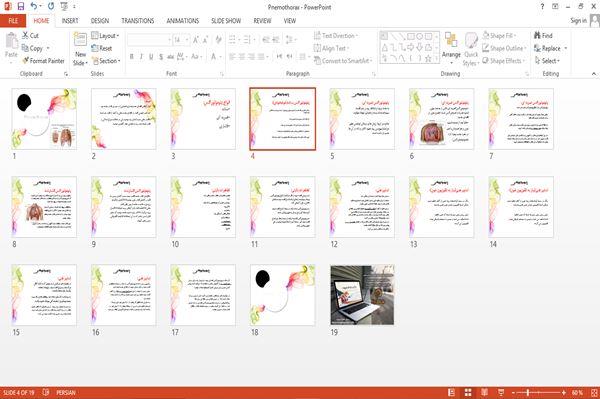The image size is (600, 399).
Task: Expand the Layout dropdown
Action: (105, 36)
